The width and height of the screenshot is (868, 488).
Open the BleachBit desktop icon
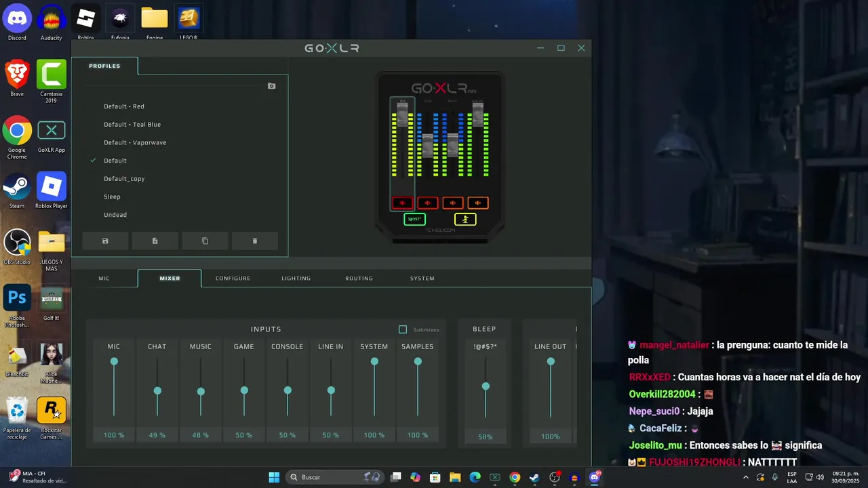[17, 359]
